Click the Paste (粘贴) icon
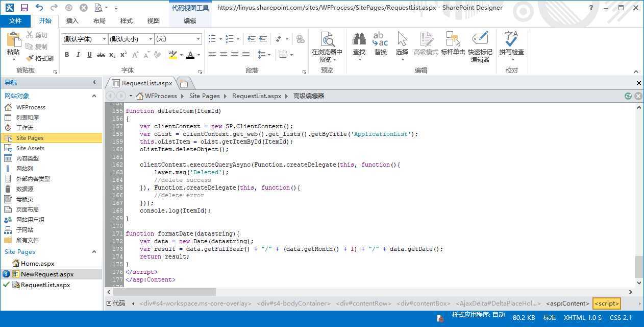The height and width of the screenshot is (327, 644). click(x=13, y=39)
